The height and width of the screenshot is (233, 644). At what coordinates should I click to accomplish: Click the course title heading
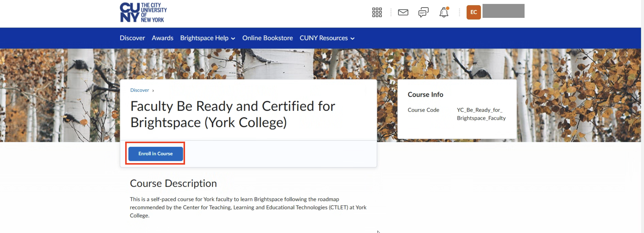[233, 114]
